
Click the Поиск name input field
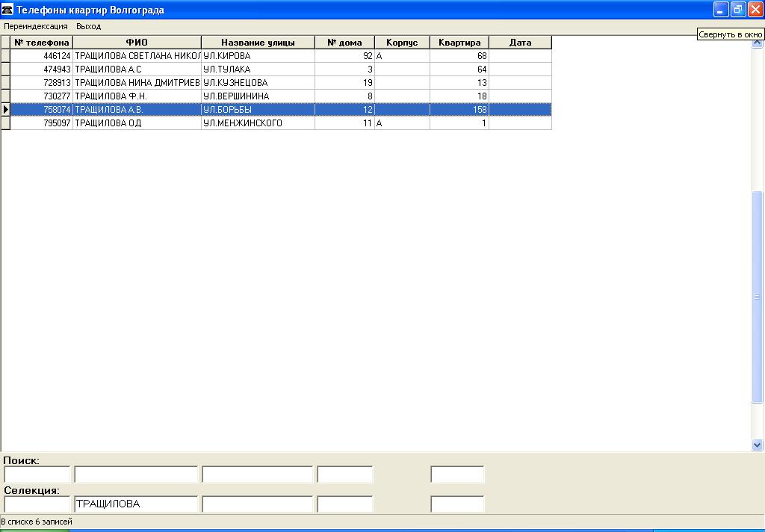(x=136, y=474)
